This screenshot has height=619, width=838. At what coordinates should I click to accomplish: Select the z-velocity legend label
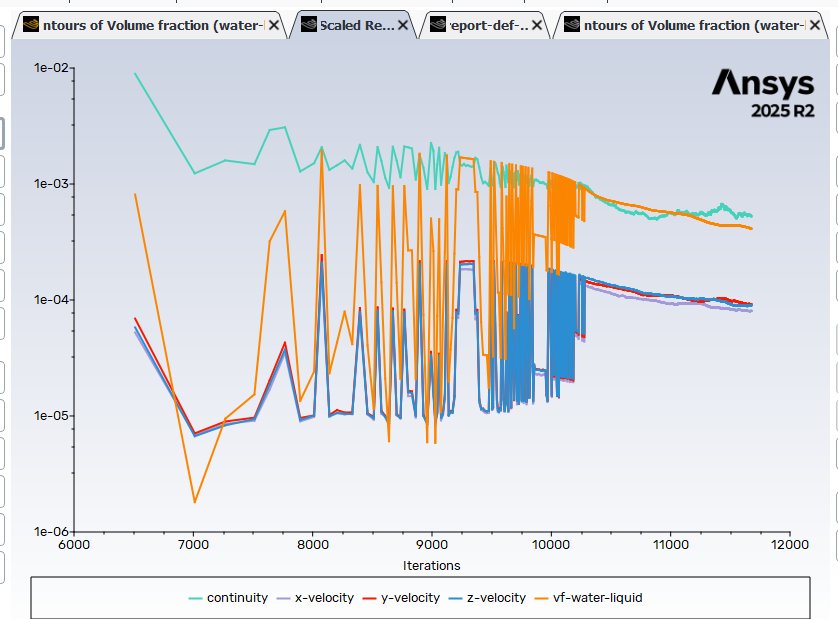(x=496, y=598)
